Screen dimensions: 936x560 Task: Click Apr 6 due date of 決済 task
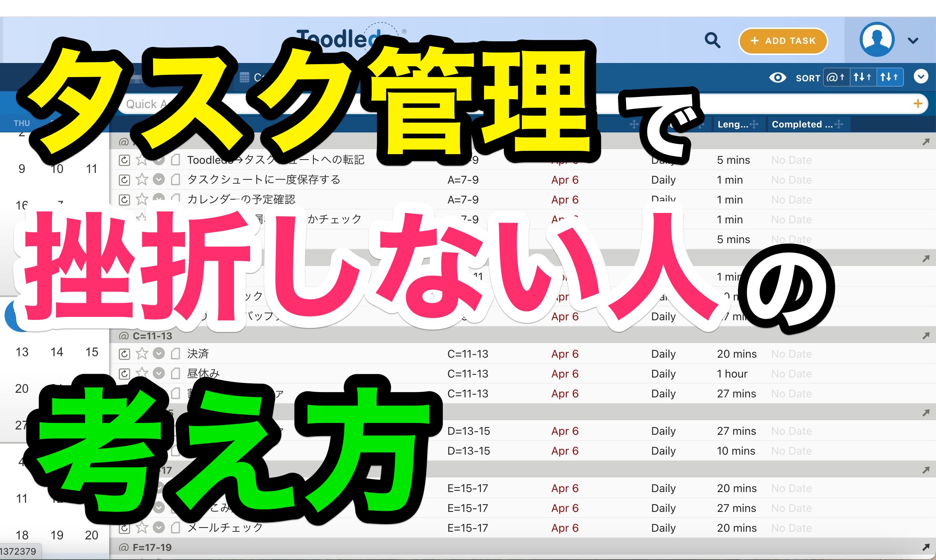[565, 354]
